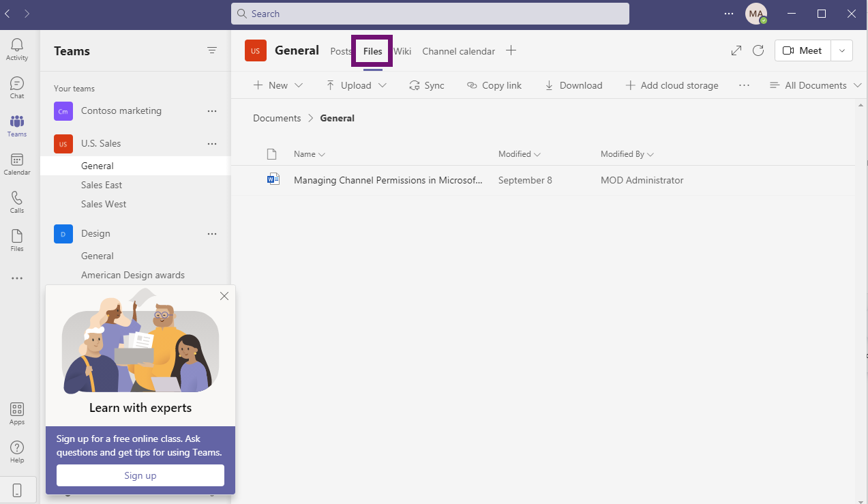Image resolution: width=868 pixels, height=504 pixels.
Task: Go forward with the navigation arrow
Action: 27,14
